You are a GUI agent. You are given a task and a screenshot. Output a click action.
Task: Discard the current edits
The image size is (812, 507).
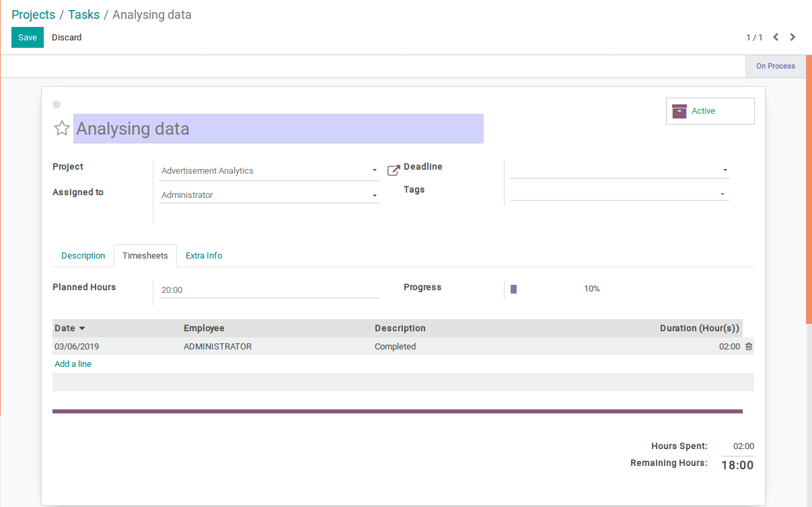tap(67, 37)
